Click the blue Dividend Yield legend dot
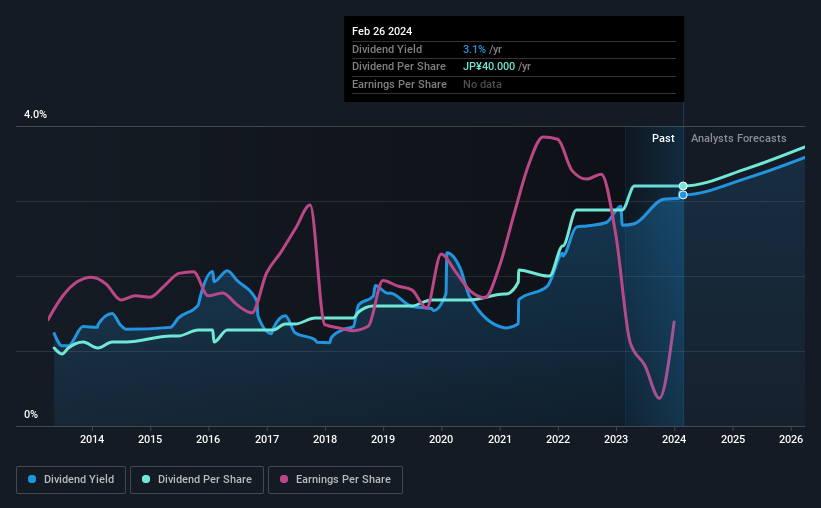 coord(32,479)
